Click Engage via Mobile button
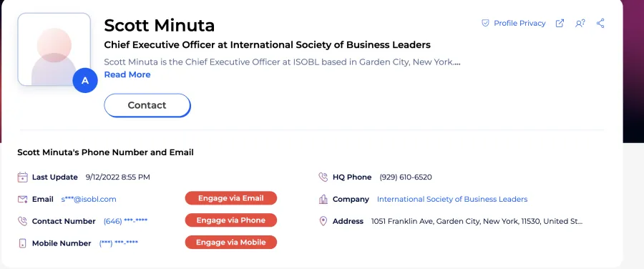 pyautogui.click(x=231, y=243)
